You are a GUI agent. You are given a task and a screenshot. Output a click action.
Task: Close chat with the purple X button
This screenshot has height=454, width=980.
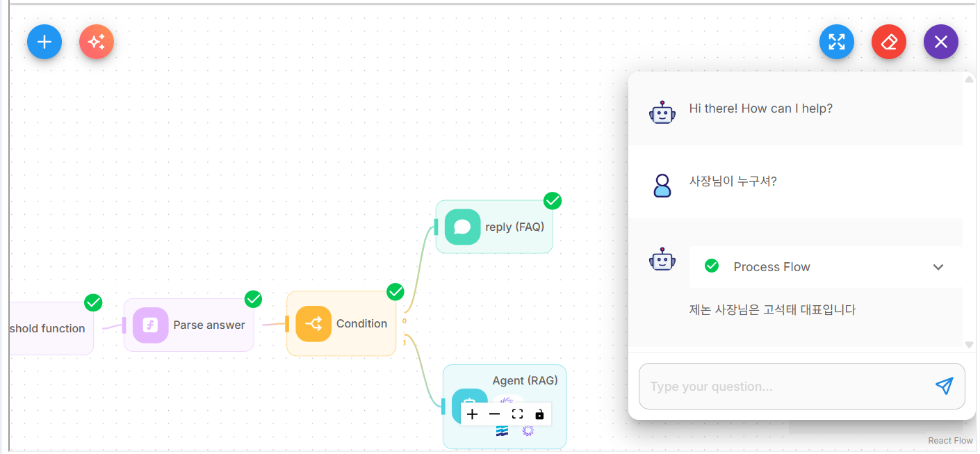click(940, 42)
